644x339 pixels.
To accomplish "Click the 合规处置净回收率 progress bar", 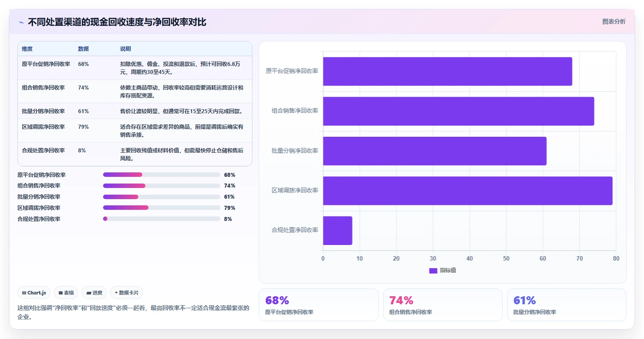I will [161, 219].
